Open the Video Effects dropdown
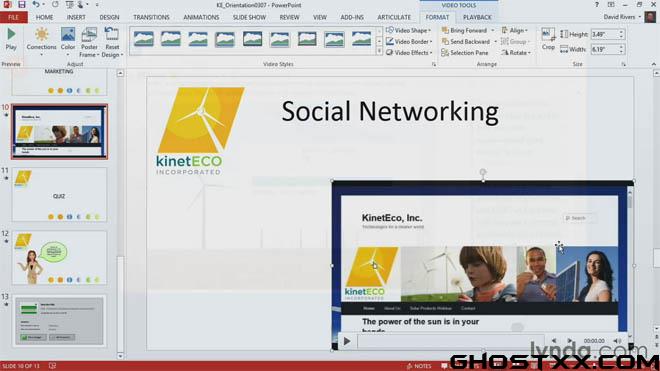660x371 pixels. click(x=409, y=53)
